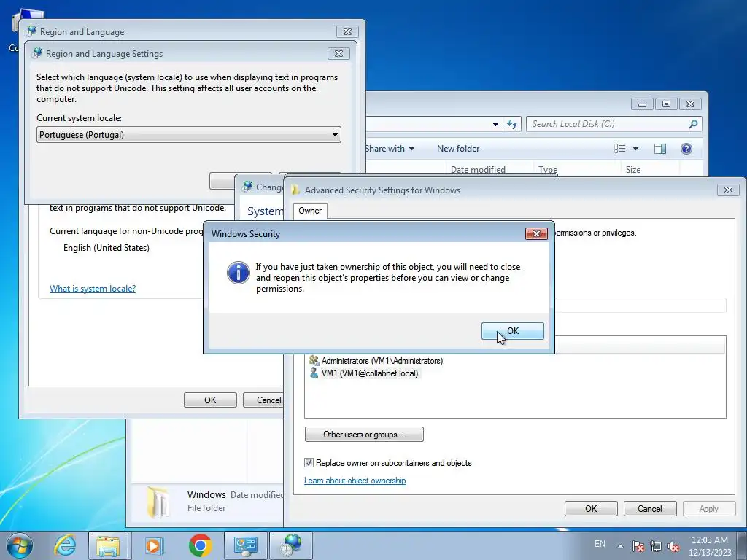Click the network tray icon
Viewport: 747px width, 560px height.
(x=656, y=546)
